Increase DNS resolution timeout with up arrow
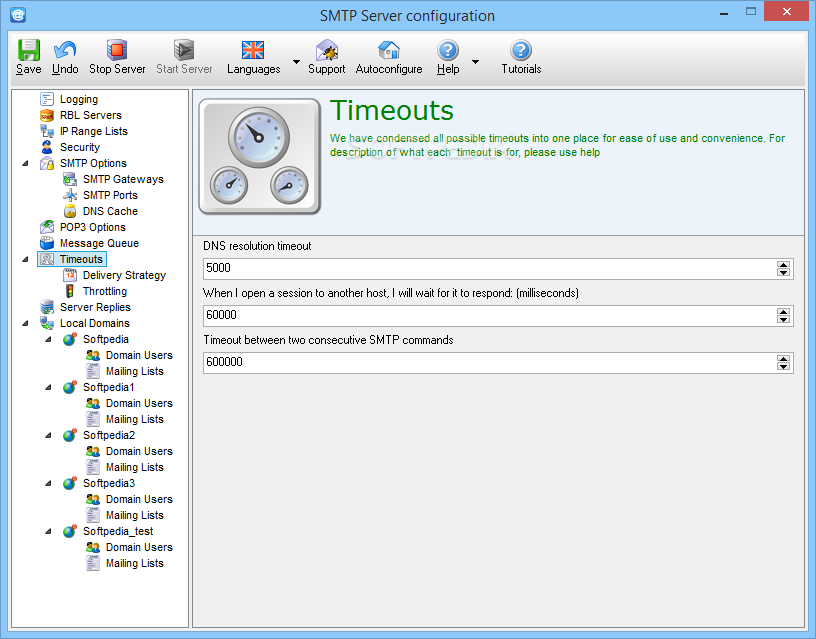Image resolution: width=816 pixels, height=639 pixels. coord(783,264)
